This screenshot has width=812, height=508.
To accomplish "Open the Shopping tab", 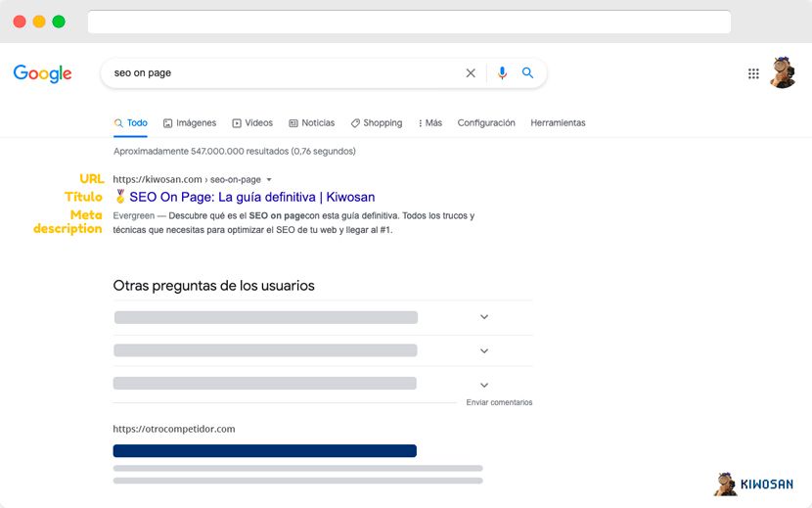I will (x=376, y=123).
